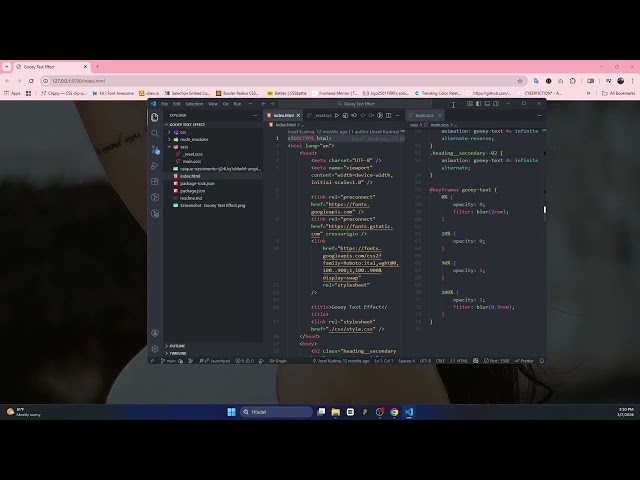Click the HTML language mode indicator

pos(459,361)
